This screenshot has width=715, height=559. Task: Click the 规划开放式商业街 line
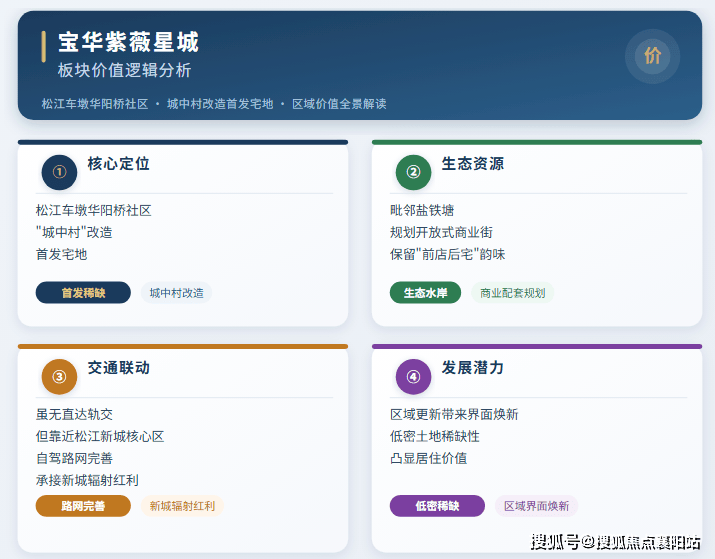[441, 233]
